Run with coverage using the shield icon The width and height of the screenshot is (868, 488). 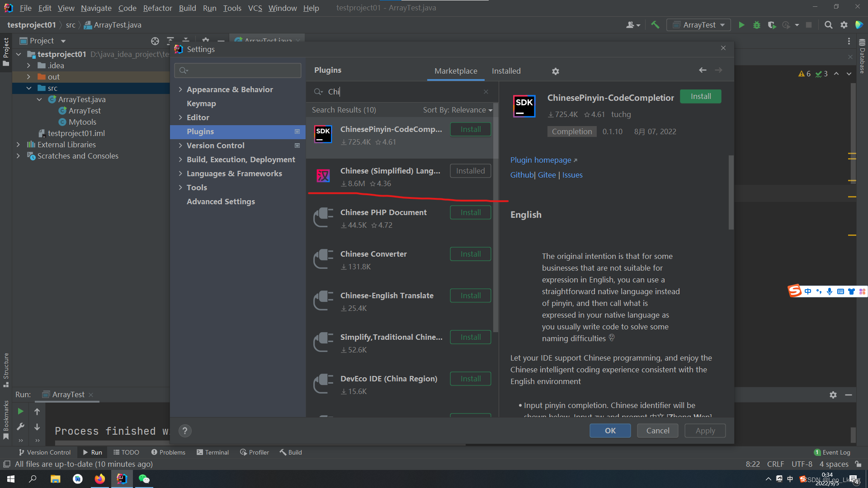[772, 25]
